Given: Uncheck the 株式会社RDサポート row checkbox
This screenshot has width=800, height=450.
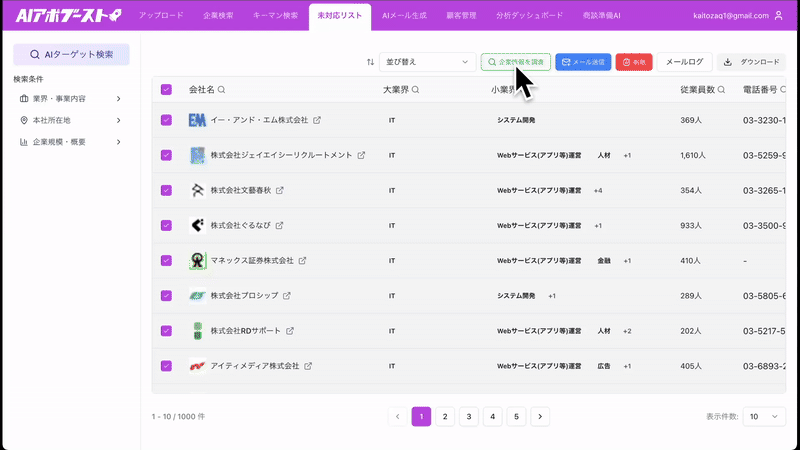Looking at the screenshot, I should click(166, 331).
